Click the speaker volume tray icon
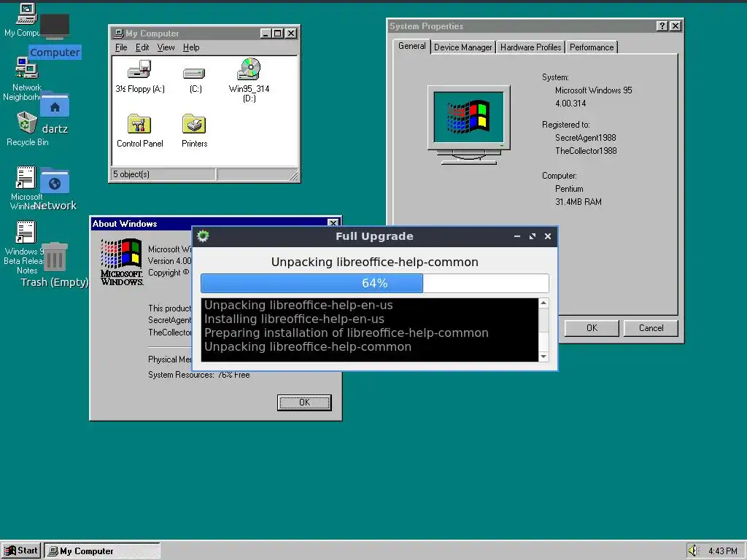The height and width of the screenshot is (560, 747). tap(693, 551)
